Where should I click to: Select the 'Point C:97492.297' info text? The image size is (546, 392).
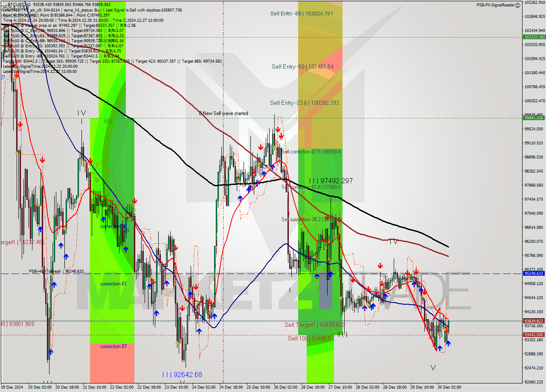click(x=93, y=15)
